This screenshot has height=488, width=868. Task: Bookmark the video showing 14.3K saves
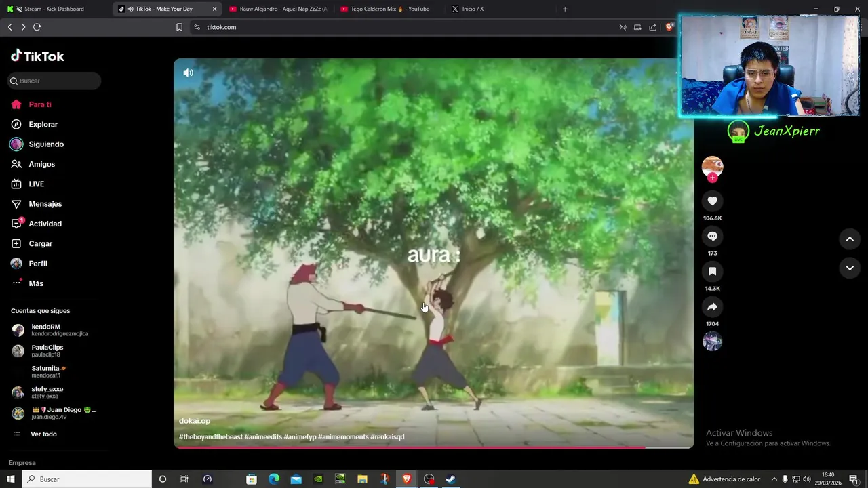tap(712, 271)
